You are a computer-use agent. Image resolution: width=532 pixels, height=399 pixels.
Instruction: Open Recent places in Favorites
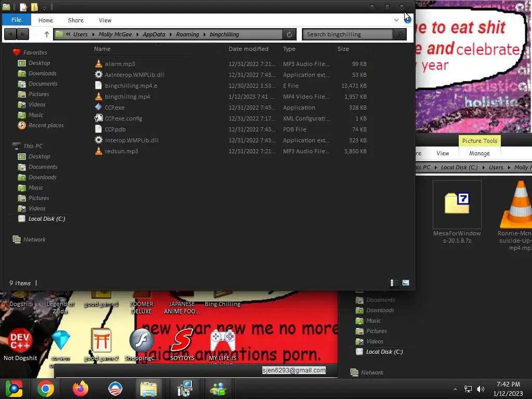[x=46, y=125]
